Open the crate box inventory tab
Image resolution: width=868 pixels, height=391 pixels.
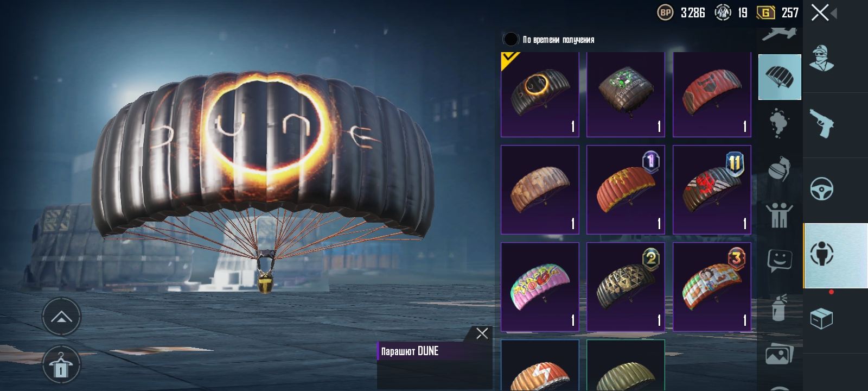(821, 319)
